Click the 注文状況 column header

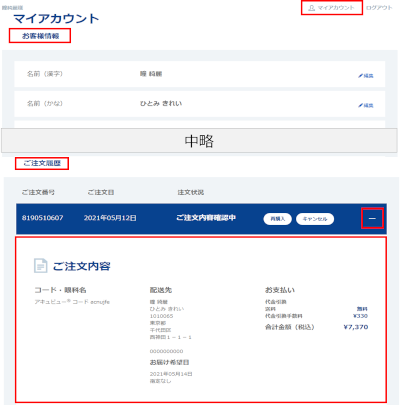tap(191, 192)
